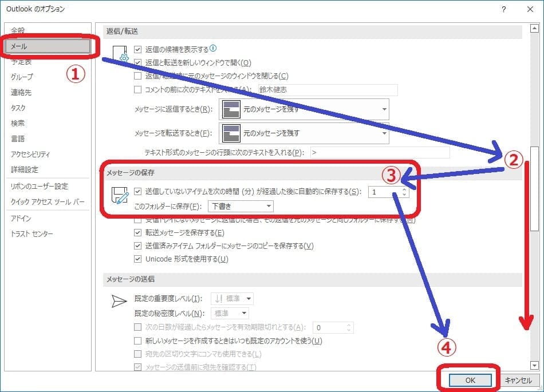Enable always use default account for new messages
544x392 pixels.
tap(138, 340)
